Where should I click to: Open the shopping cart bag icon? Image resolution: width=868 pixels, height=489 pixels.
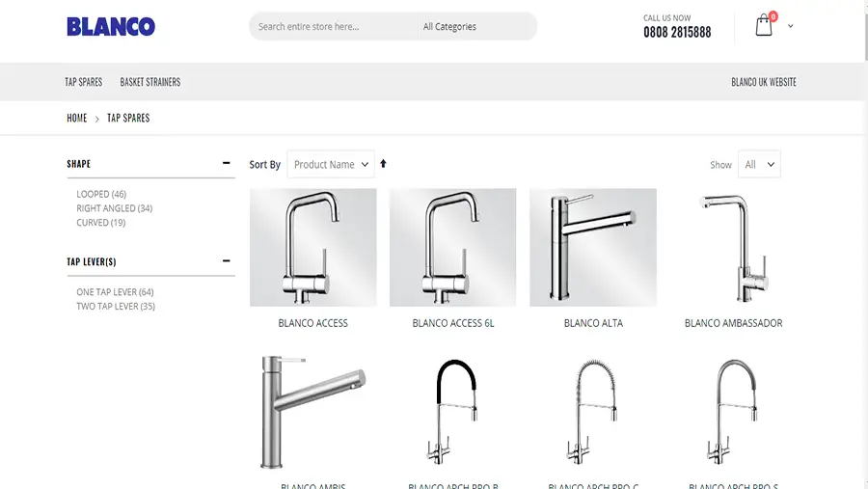pyautogui.click(x=764, y=25)
